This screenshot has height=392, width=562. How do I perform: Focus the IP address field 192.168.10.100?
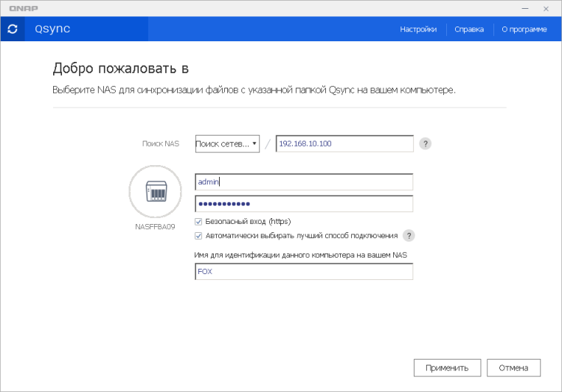[344, 144]
